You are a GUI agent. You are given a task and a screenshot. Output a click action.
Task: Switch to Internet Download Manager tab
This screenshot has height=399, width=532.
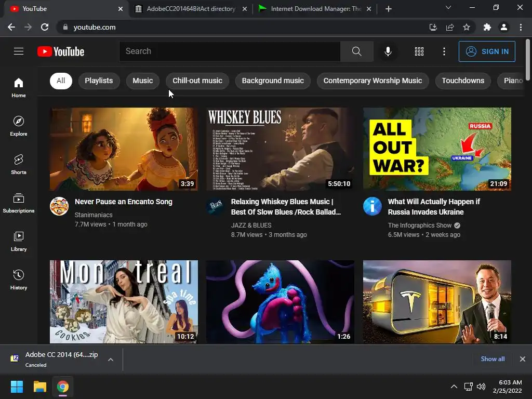pyautogui.click(x=314, y=9)
